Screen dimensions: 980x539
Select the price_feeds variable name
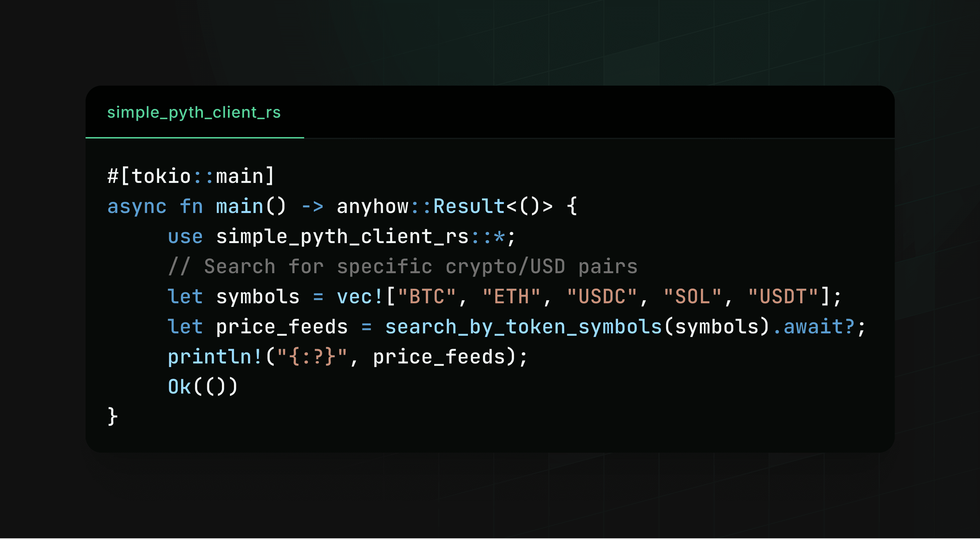click(x=281, y=327)
